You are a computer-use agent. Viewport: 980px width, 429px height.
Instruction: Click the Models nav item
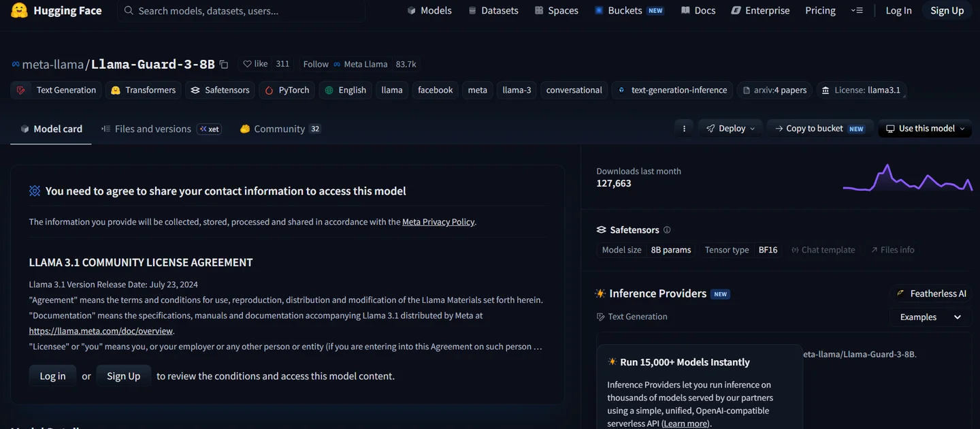click(429, 10)
